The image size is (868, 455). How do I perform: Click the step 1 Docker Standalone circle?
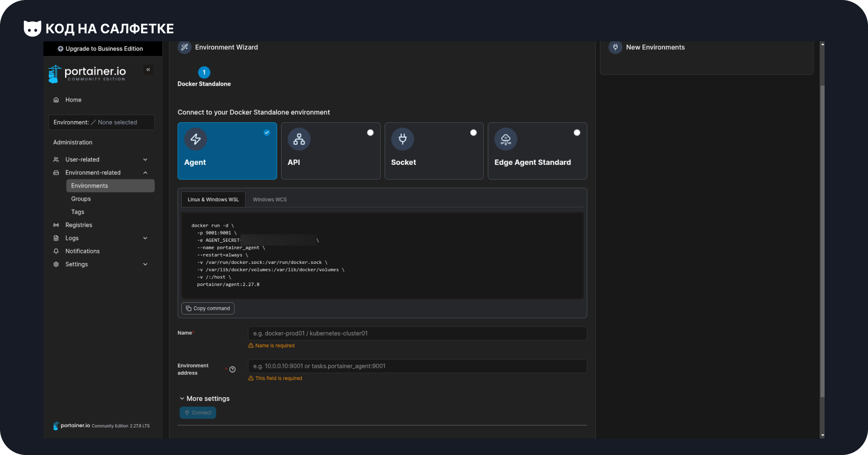click(204, 72)
